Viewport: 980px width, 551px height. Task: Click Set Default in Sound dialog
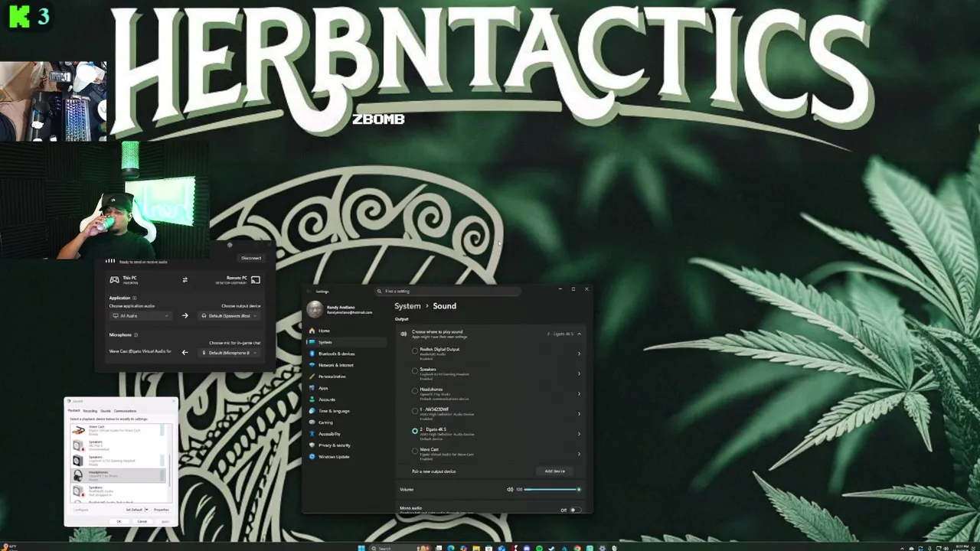(134, 510)
